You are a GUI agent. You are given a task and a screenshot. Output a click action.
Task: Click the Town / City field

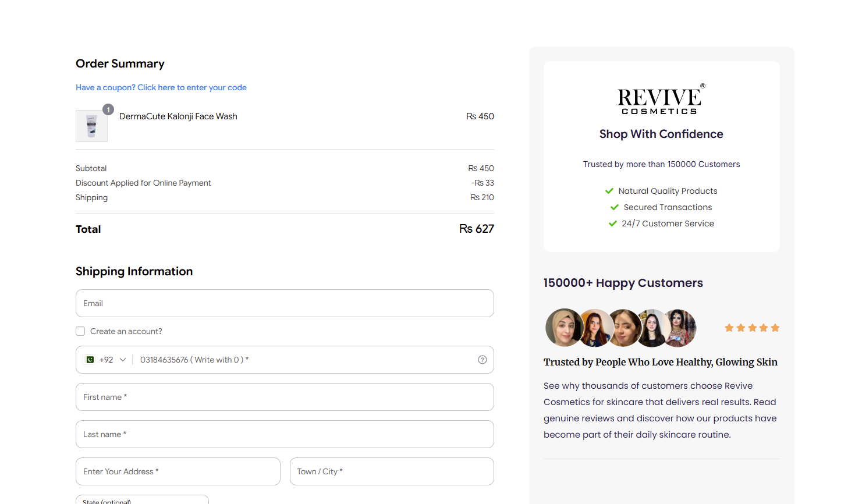tap(392, 471)
